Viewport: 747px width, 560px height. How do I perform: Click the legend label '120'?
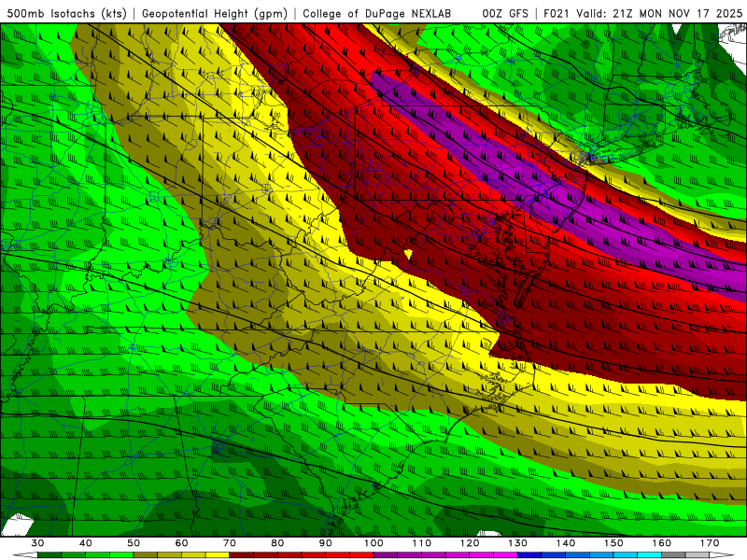point(470,543)
